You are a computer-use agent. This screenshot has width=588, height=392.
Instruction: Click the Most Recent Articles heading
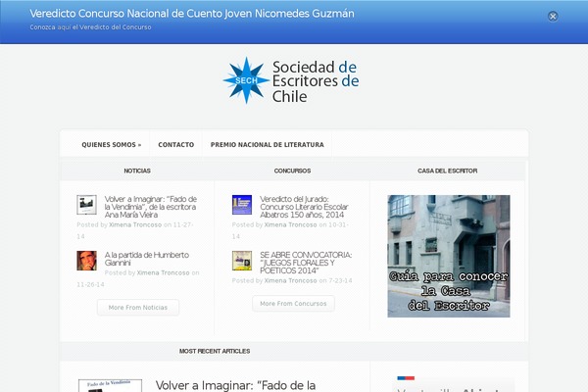coord(215,351)
